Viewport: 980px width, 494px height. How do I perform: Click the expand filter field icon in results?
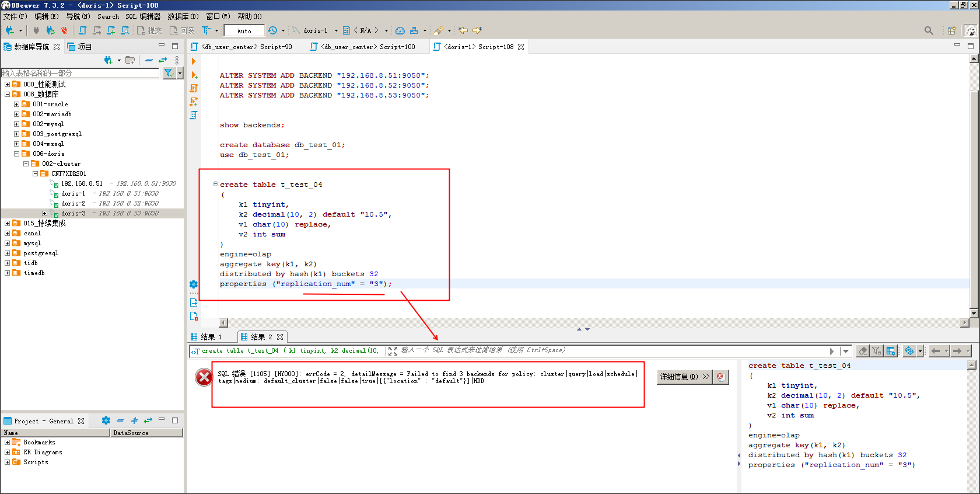[x=393, y=351]
